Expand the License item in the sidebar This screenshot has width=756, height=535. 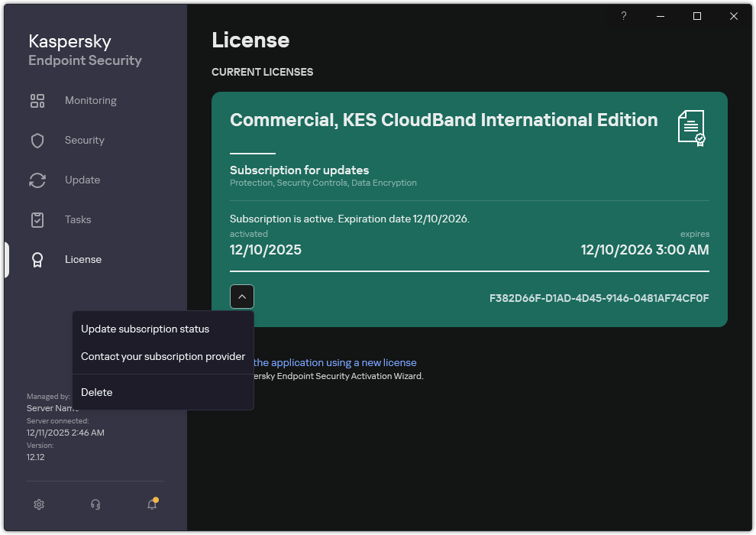(82, 259)
